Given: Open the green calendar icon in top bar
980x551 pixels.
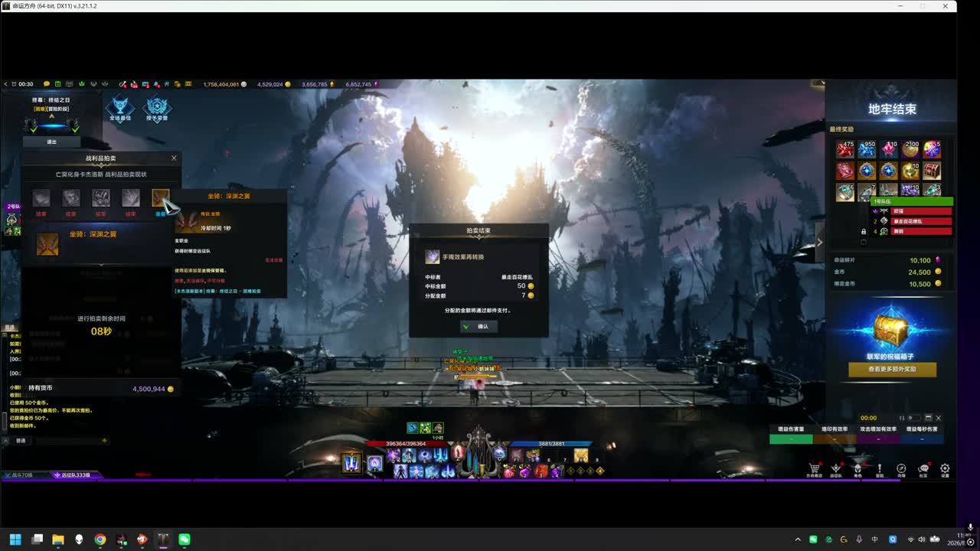Looking at the screenshot, I should (x=58, y=84).
